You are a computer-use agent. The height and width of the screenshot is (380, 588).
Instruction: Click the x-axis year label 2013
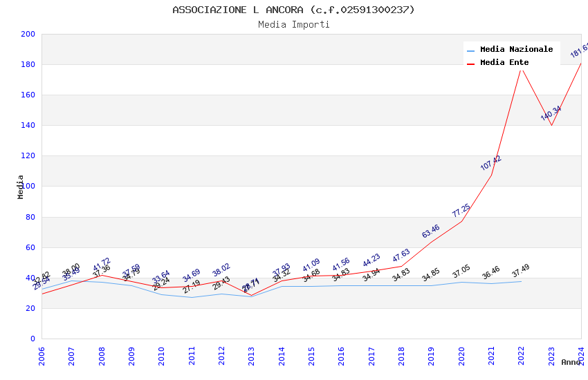(251, 356)
